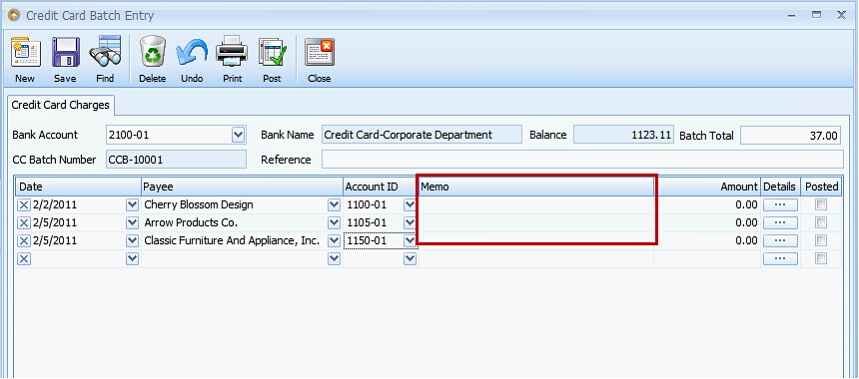859x379 pixels.
Task: Click the Payee column header
Action: click(x=242, y=187)
